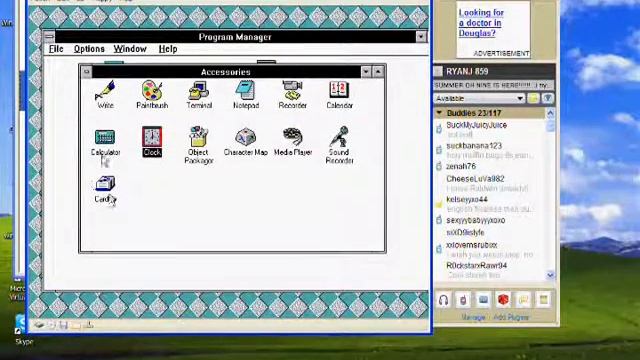Viewport: 640px width, 360px height.
Task: Click the SUMMER OH NINE status message
Action: coord(491,85)
